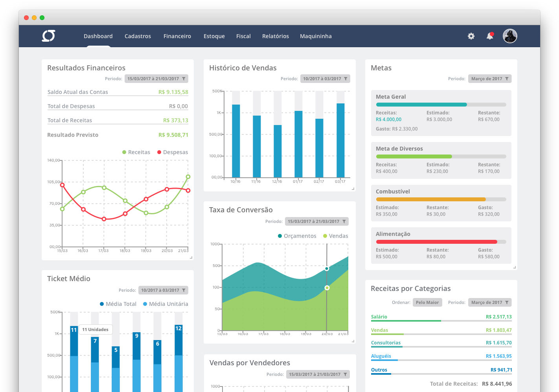Click resize handle on Histórico de Vendas card
The height and width of the screenshot is (392, 559).
click(x=353, y=189)
